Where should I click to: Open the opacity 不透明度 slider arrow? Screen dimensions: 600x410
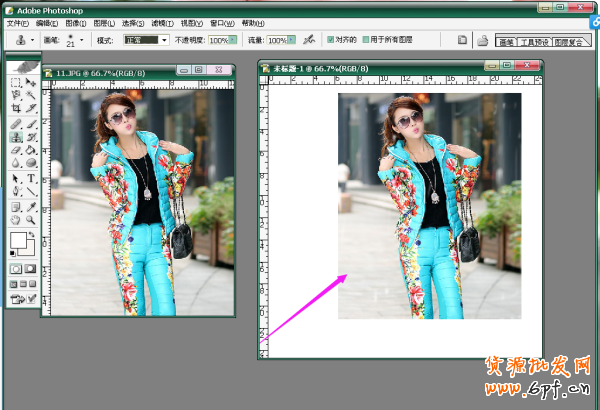click(232, 40)
